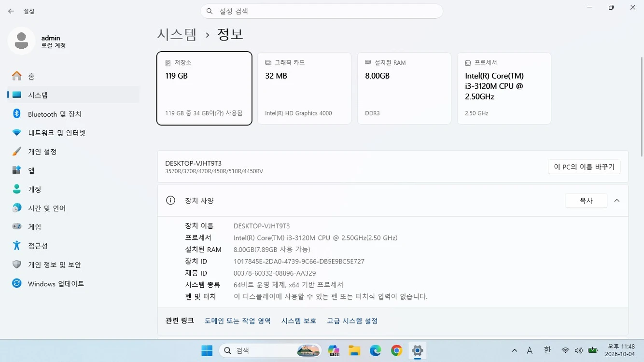Open 고급 시스템 설정 link

point(352,321)
